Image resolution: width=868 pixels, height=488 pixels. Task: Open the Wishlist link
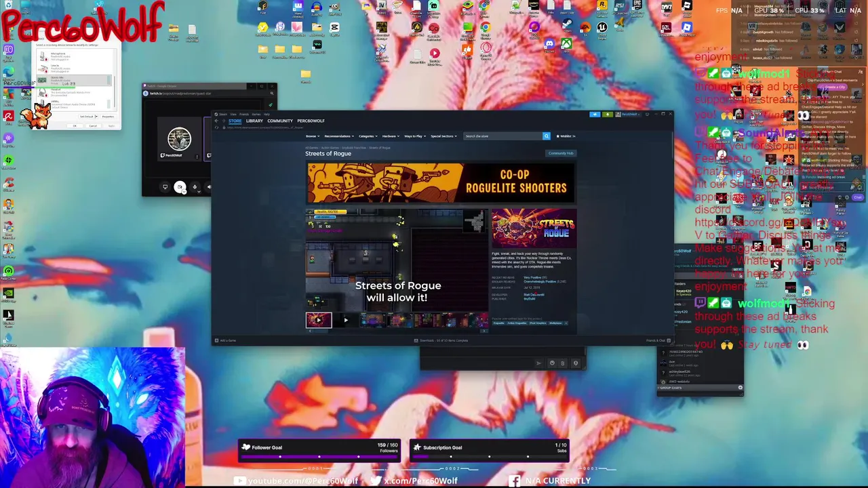click(x=566, y=136)
